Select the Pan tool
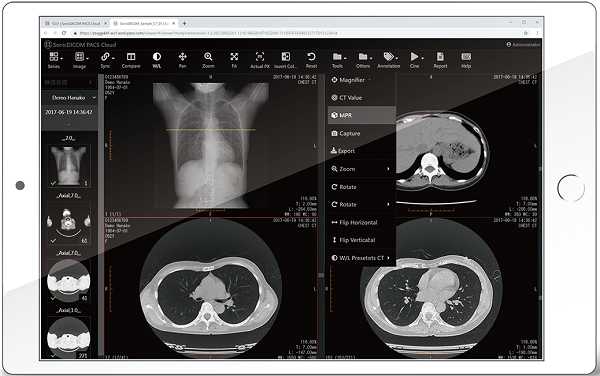 [183, 60]
